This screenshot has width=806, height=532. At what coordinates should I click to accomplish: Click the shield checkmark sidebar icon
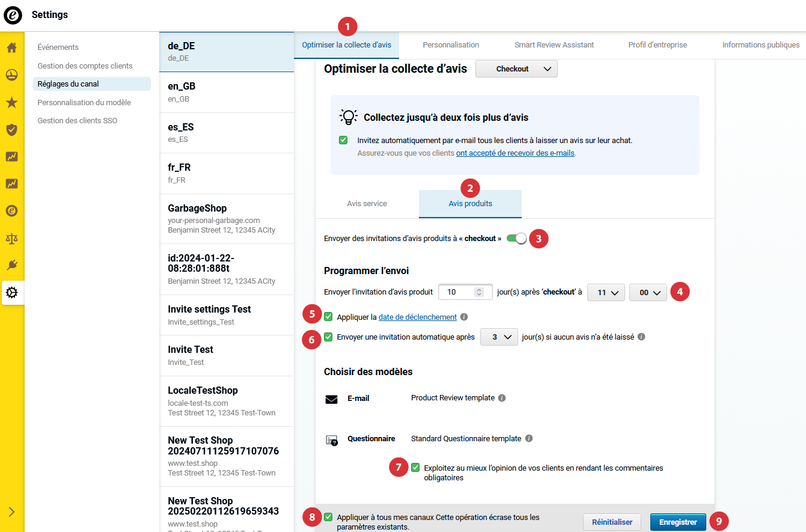pos(11,130)
